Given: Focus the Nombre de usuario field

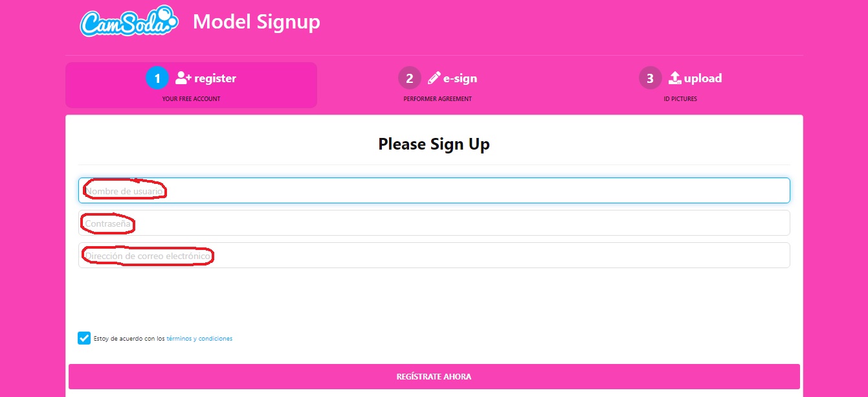Looking at the screenshot, I should 434,190.
